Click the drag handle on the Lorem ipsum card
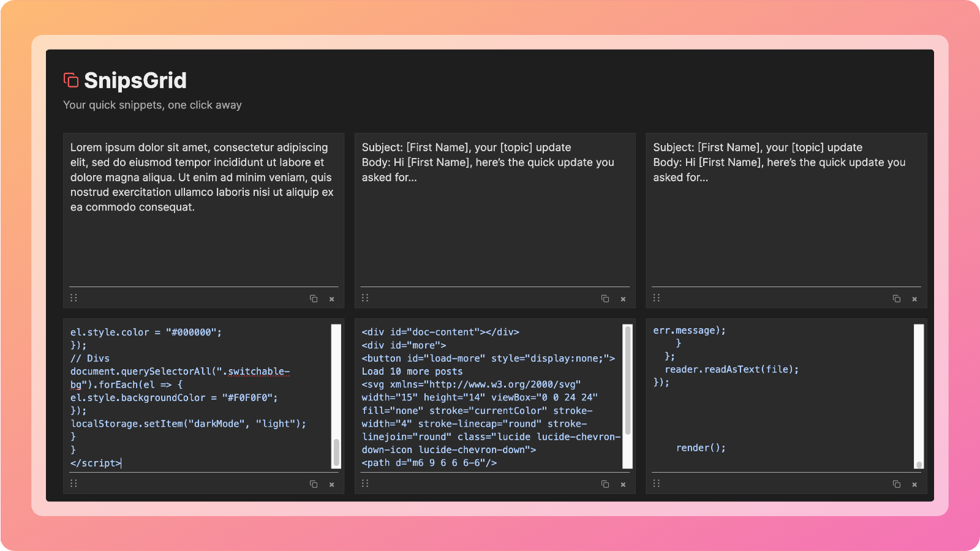 (x=73, y=298)
